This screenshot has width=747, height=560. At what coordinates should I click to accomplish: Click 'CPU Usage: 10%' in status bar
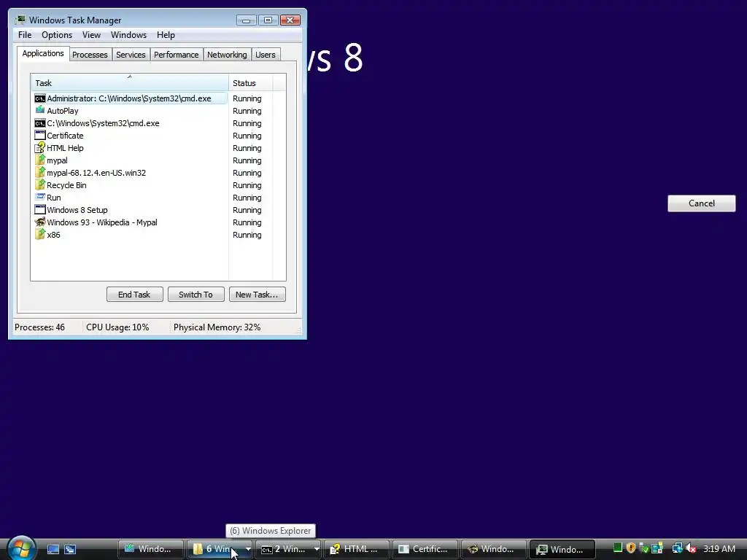117,327
